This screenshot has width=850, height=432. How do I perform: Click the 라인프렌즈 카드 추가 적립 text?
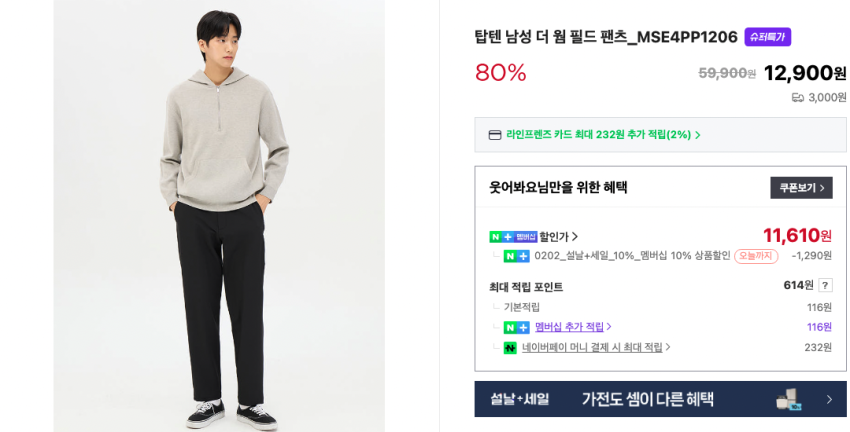tap(598, 135)
